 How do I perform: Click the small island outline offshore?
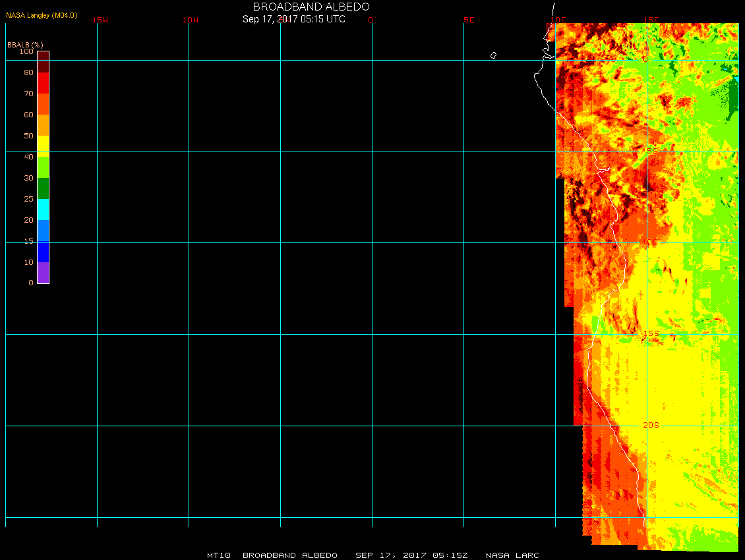[493, 55]
